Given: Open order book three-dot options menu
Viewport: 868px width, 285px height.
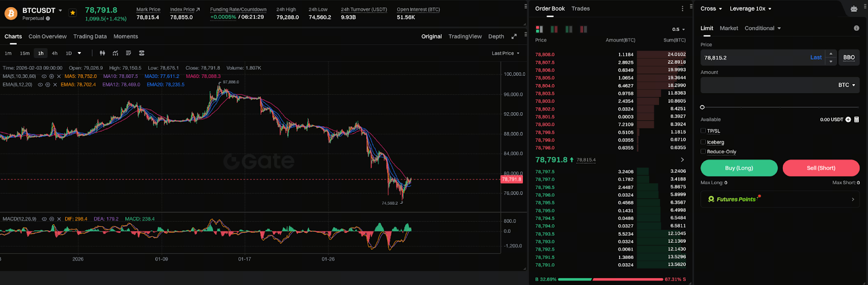Looking at the screenshot, I should pos(682,9).
